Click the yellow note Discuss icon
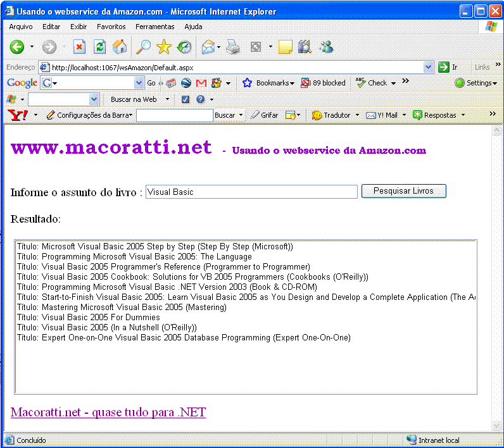 [x=286, y=47]
